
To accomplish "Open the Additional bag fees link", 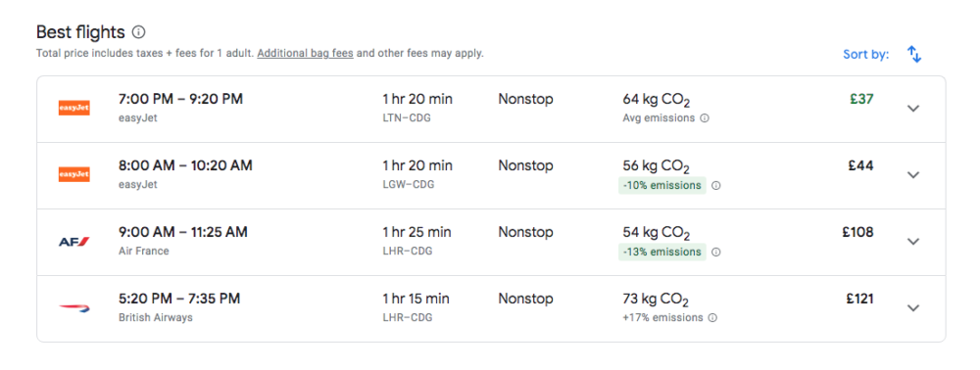I will (x=305, y=54).
